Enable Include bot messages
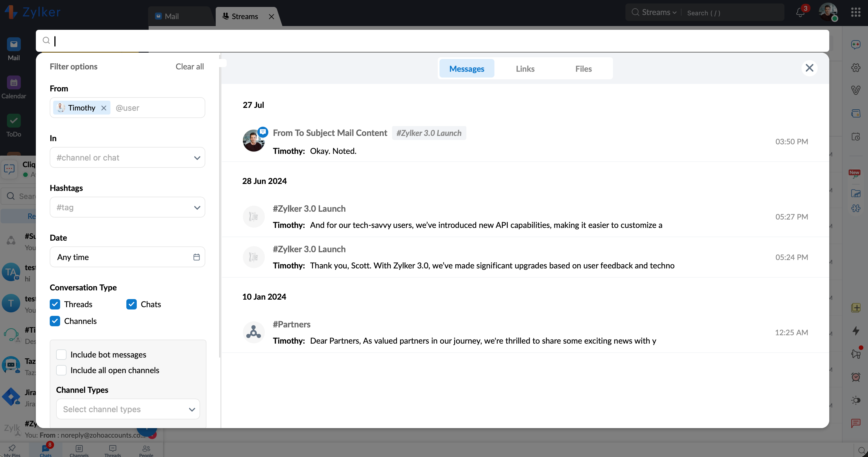The width and height of the screenshot is (868, 457). click(x=61, y=355)
